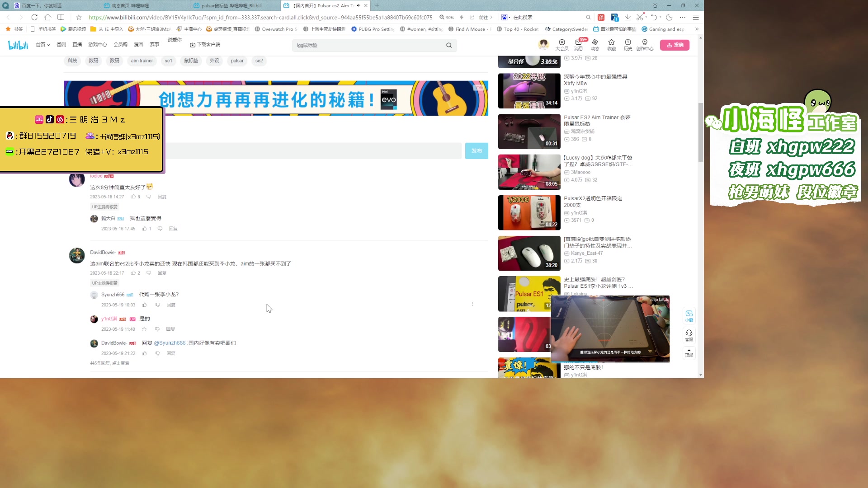
Task: Open 番剧 in Bilibili navigation
Action: 61,45
